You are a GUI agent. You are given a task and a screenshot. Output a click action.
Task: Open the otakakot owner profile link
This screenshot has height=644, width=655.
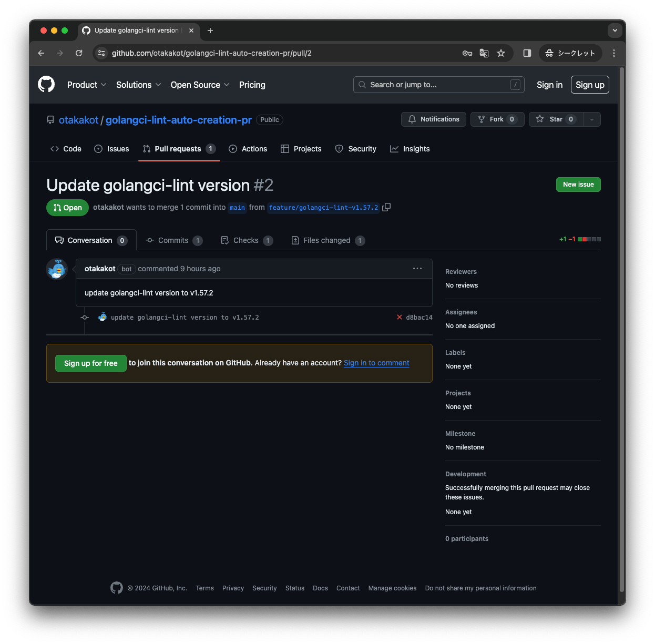click(x=78, y=120)
